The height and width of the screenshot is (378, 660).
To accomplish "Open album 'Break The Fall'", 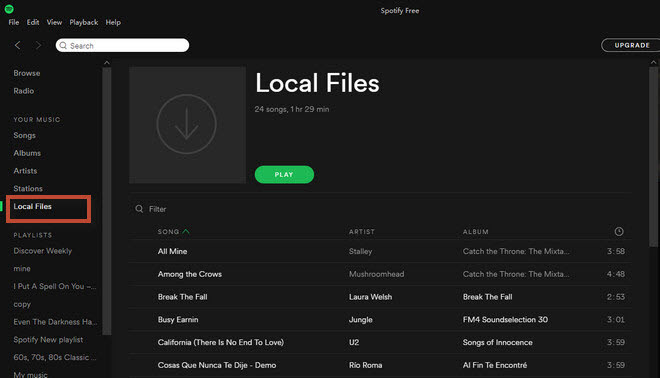I will tap(487, 297).
